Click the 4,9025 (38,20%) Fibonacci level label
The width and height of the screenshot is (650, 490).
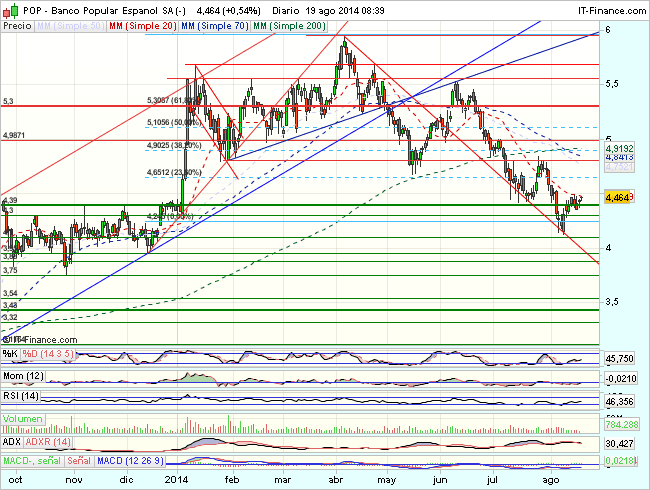[x=174, y=146]
